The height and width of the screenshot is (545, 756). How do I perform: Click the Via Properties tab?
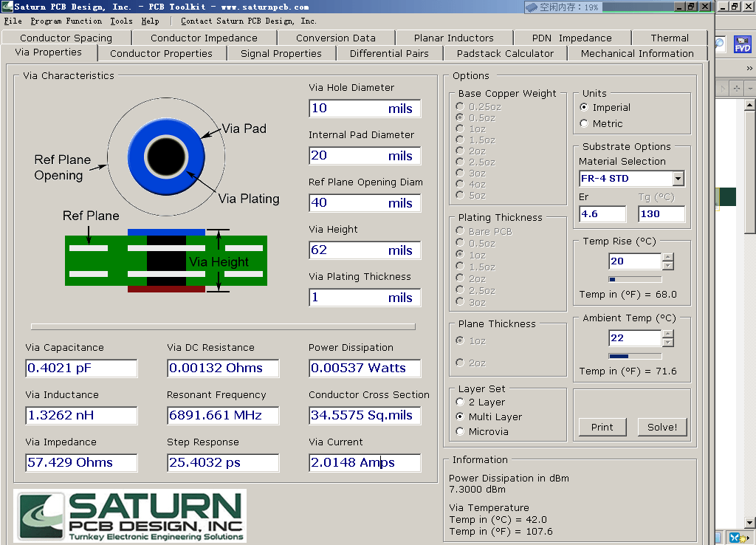(x=48, y=52)
